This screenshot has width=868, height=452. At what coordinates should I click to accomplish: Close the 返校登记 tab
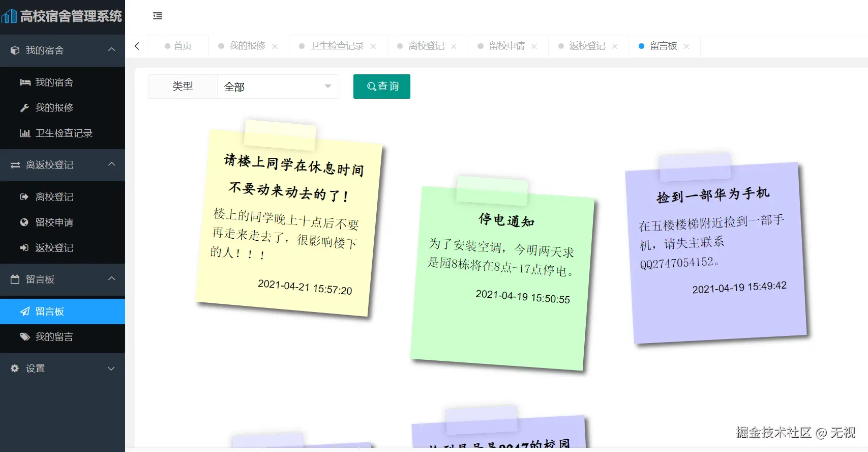(x=615, y=46)
